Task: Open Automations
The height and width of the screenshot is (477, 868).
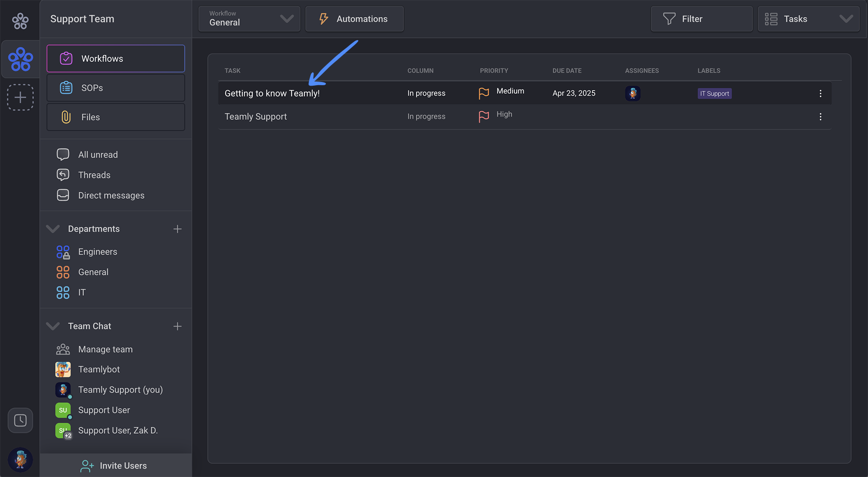Action: (x=354, y=19)
